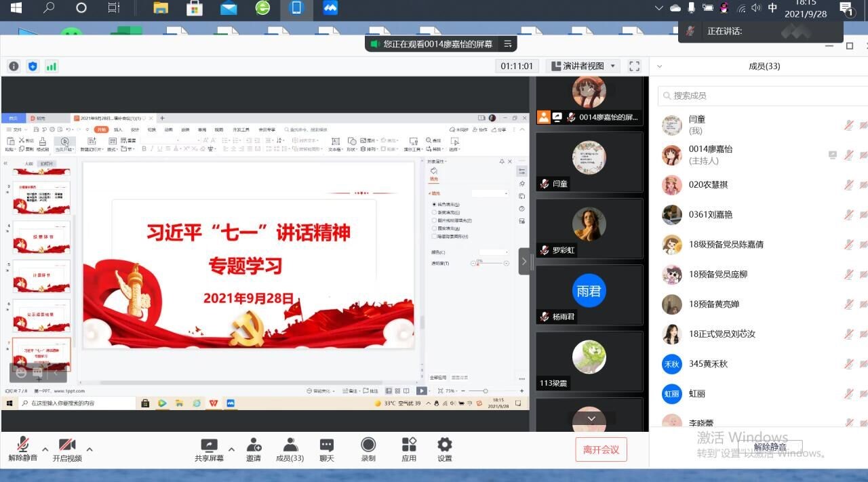Open the 演讲者视图 view dropdown
Viewport: 868px width, 482px height.
583,66
